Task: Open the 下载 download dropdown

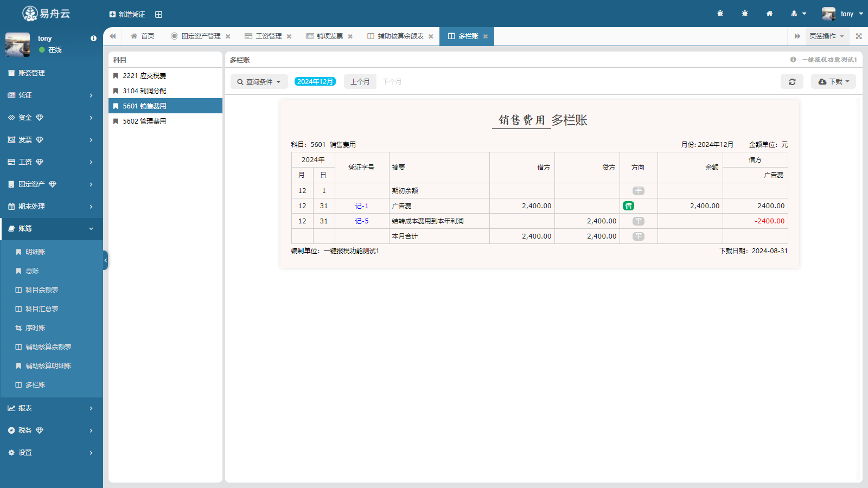Action: coord(833,81)
